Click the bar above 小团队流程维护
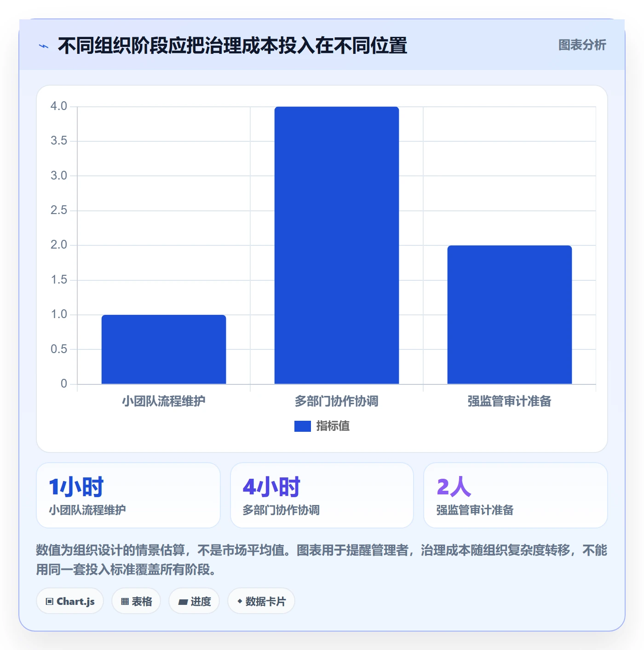Image resolution: width=644 pixels, height=650 pixels. [164, 349]
